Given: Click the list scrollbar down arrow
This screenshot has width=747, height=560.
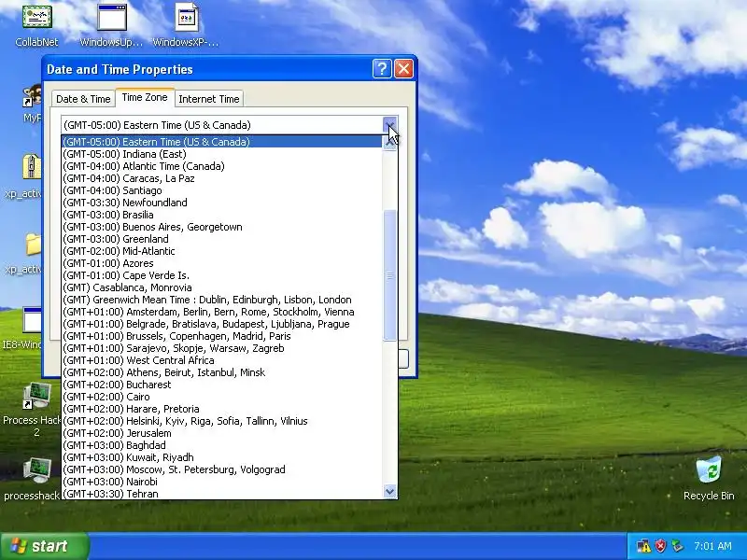Looking at the screenshot, I should tap(390, 491).
